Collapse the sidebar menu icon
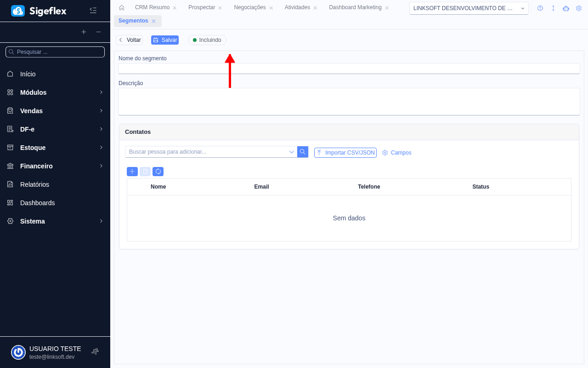Image resolution: width=588 pixels, height=368 pixels. (x=93, y=10)
